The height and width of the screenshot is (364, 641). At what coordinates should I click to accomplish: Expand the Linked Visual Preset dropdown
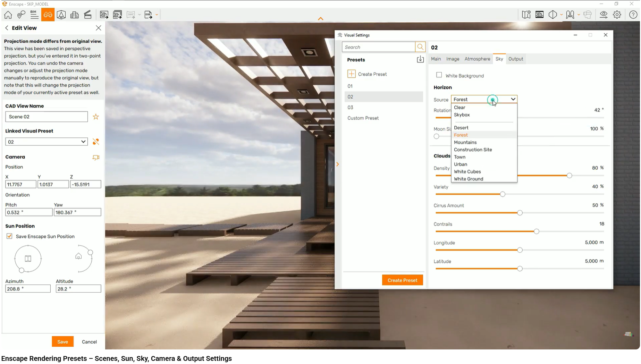pos(46,142)
